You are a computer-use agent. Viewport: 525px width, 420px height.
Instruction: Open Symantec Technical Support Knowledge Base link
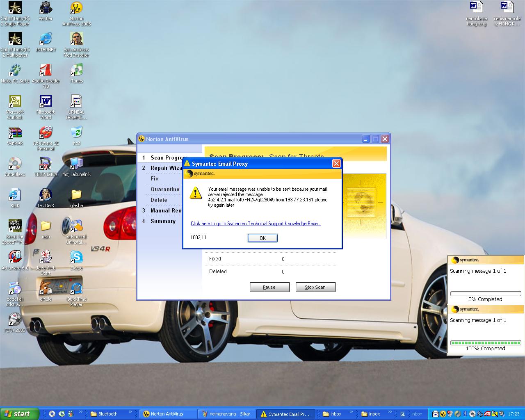(256, 224)
